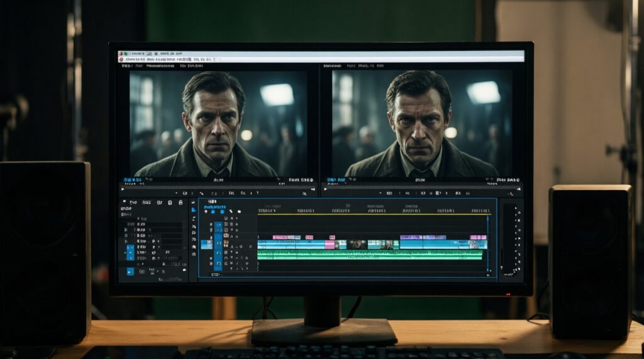The width and height of the screenshot is (644, 359).
Task: Toggle the highlighted blue track target button
Action: click(x=218, y=244)
